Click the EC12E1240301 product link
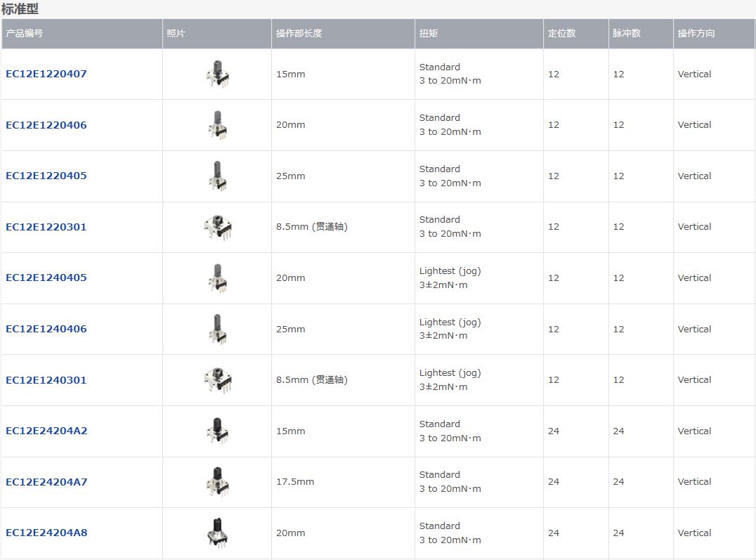The height and width of the screenshot is (560, 756). pyautogui.click(x=46, y=380)
